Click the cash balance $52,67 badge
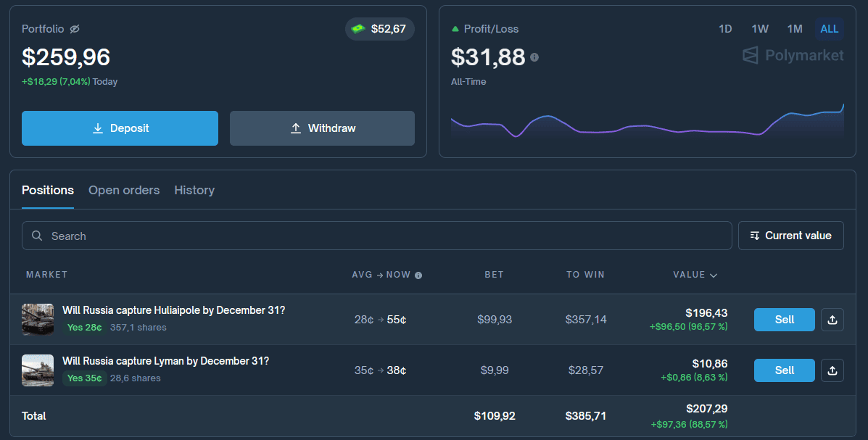 (379, 29)
